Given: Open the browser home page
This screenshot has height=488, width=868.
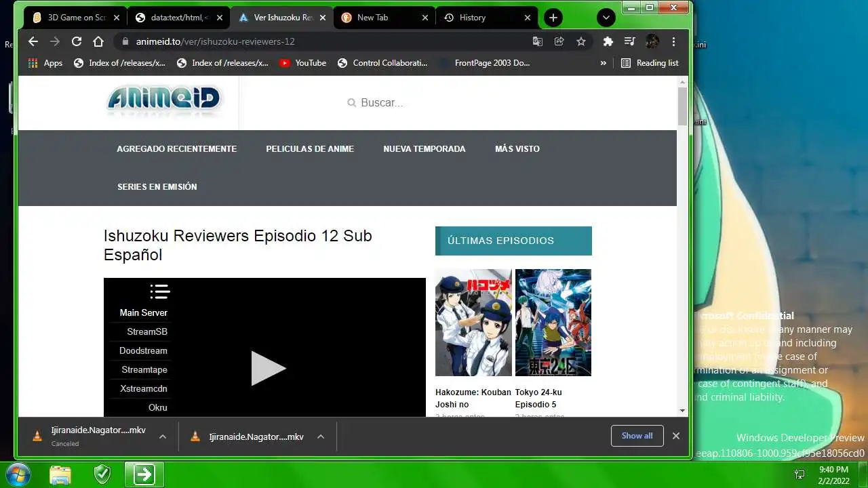Looking at the screenshot, I should [98, 41].
